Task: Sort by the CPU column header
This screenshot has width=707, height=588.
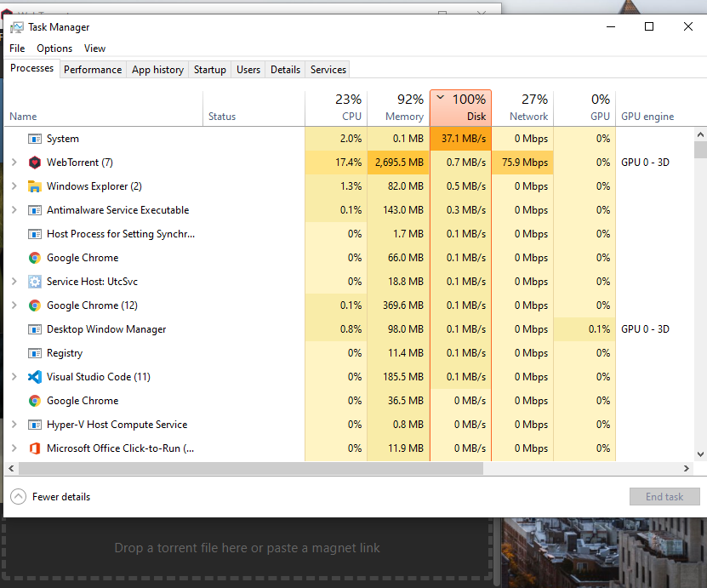Action: pyautogui.click(x=336, y=108)
